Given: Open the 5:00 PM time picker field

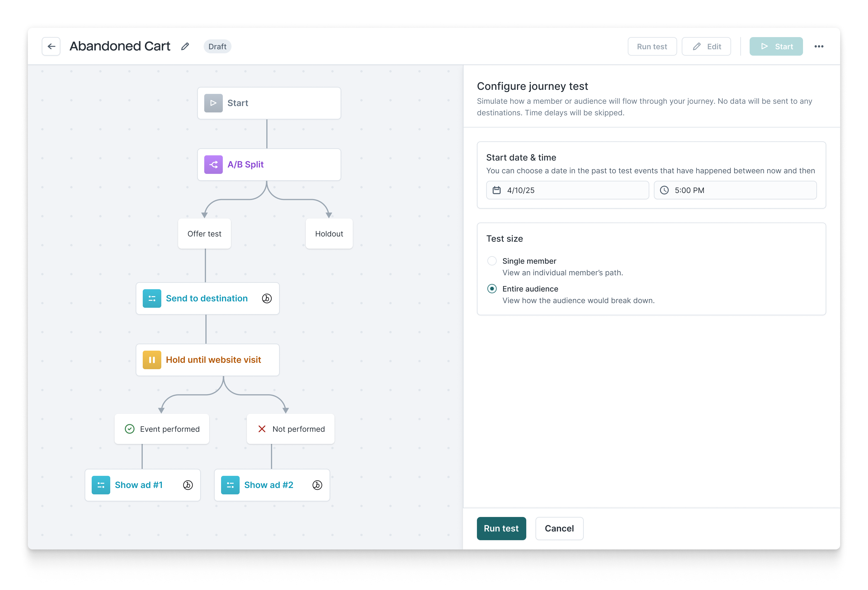Looking at the screenshot, I should tap(735, 190).
